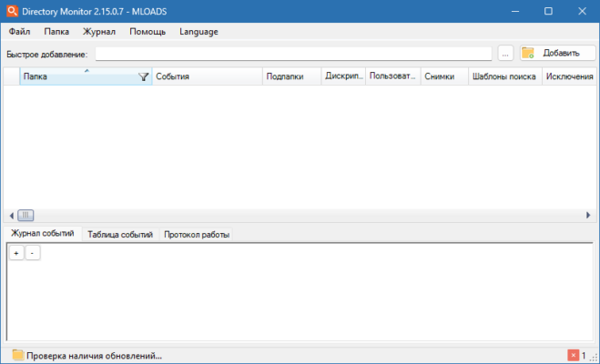This screenshot has height=364, width=600.
Task: Click the Исключения column header
Action: [x=569, y=76]
